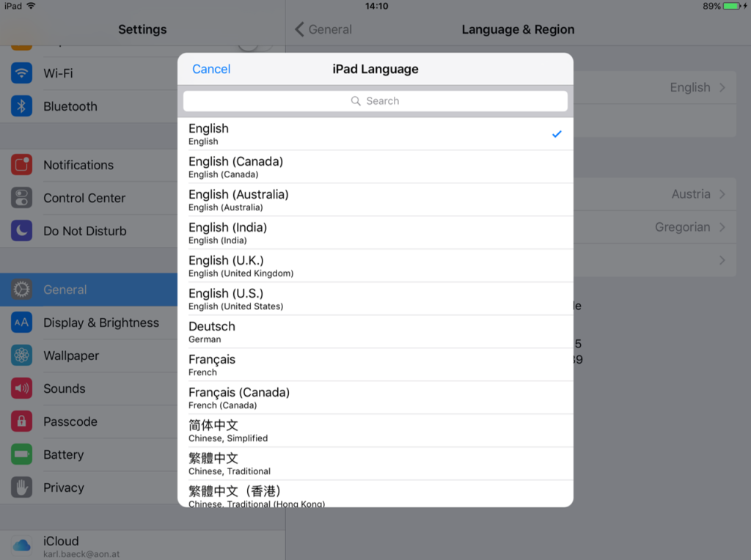Open Battery settings row
This screenshot has height=560, width=751.
tap(89, 454)
